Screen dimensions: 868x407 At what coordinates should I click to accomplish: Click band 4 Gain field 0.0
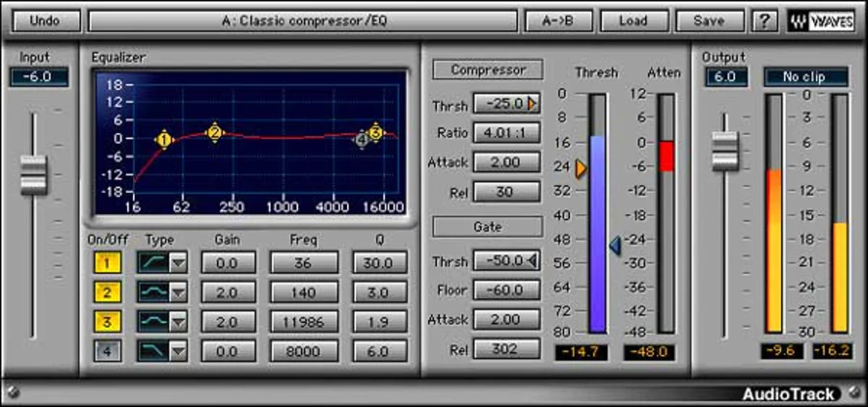pos(228,351)
